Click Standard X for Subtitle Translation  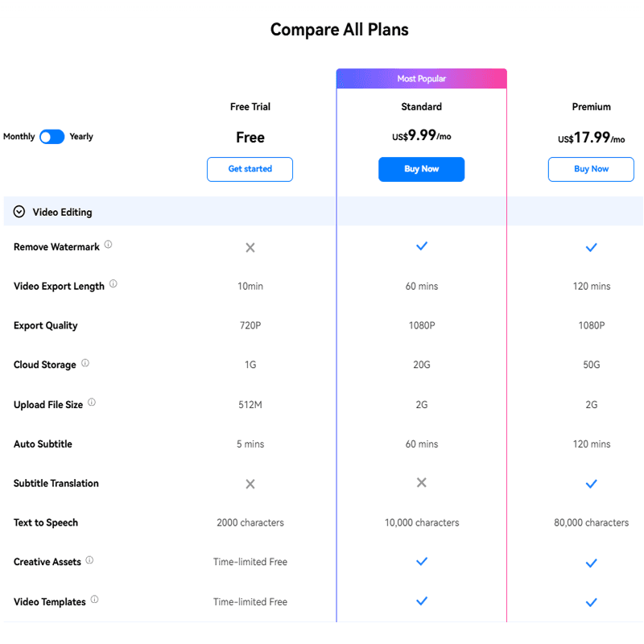coord(421,483)
